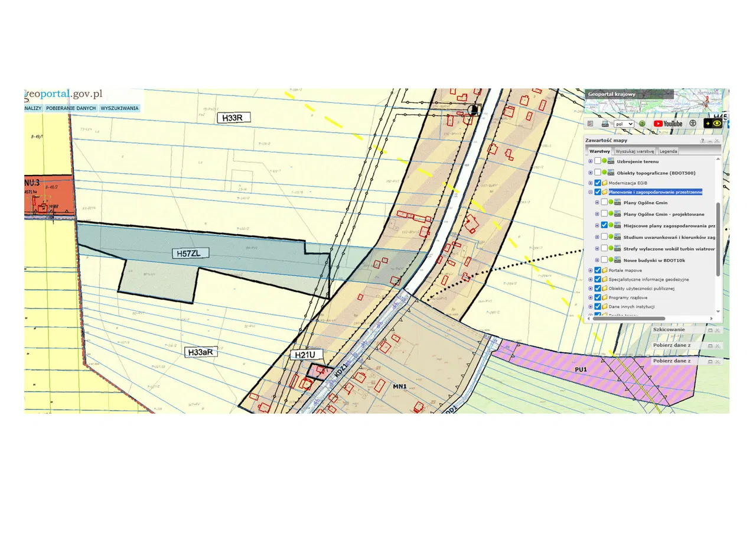This screenshot has width=756, height=535.
Task: Switch to Wyszukaj warstwę tab
Action: click(x=636, y=151)
